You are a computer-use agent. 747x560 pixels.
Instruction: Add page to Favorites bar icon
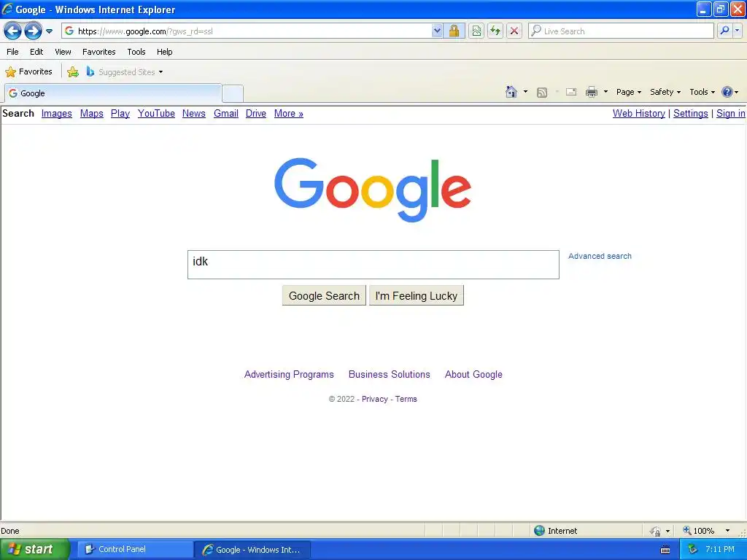pyautogui.click(x=73, y=72)
